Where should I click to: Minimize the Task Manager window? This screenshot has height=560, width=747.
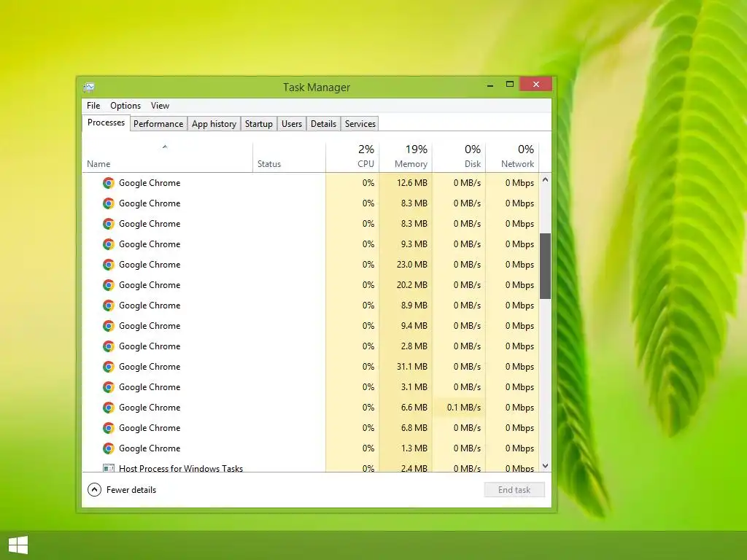click(x=489, y=85)
